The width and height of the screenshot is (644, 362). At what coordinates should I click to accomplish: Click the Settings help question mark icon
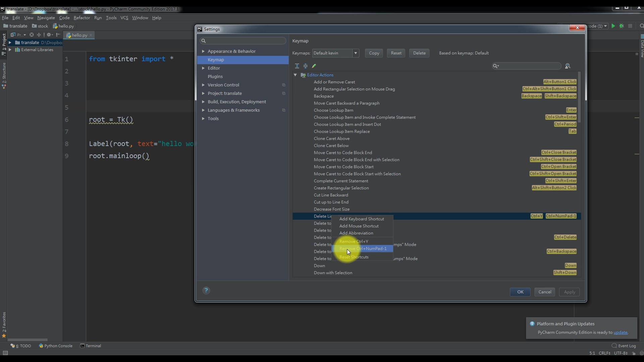[x=206, y=291]
